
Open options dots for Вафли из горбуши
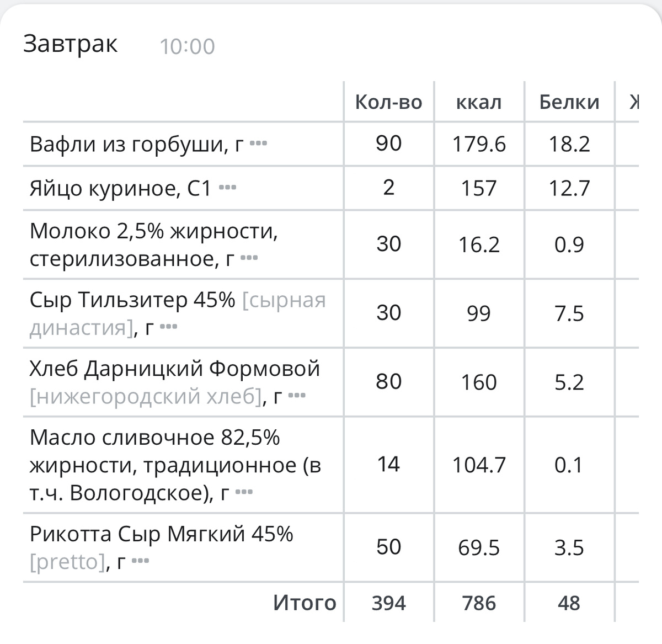click(x=258, y=144)
